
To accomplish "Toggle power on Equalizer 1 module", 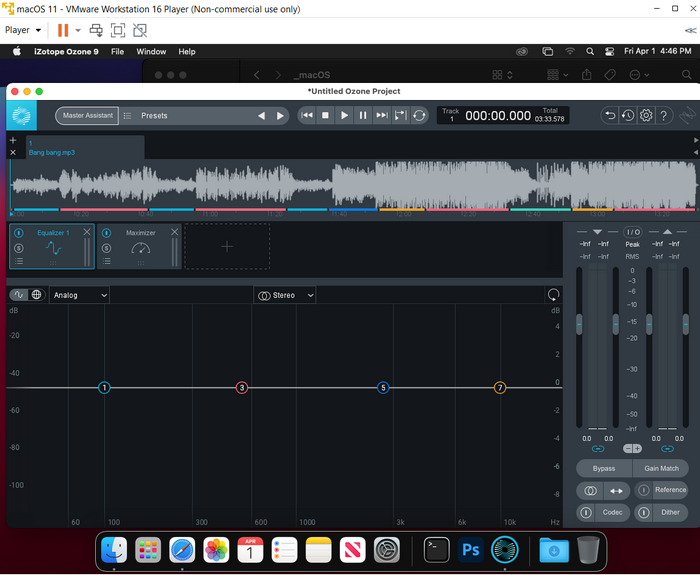I will (x=19, y=233).
